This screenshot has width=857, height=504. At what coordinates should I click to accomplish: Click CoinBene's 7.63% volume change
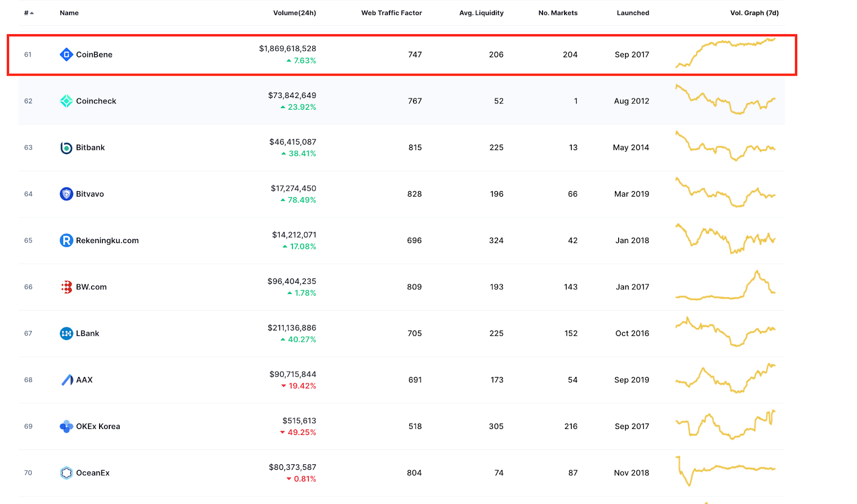pyautogui.click(x=302, y=61)
